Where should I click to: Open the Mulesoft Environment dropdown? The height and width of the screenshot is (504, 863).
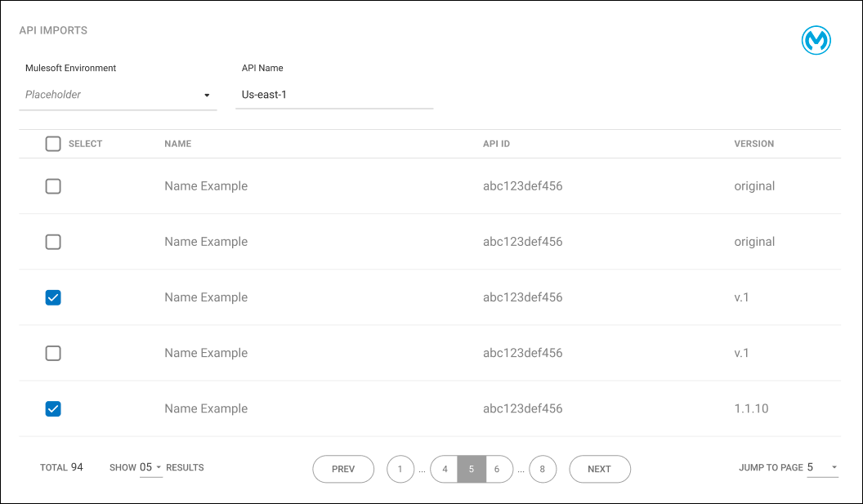click(x=118, y=94)
